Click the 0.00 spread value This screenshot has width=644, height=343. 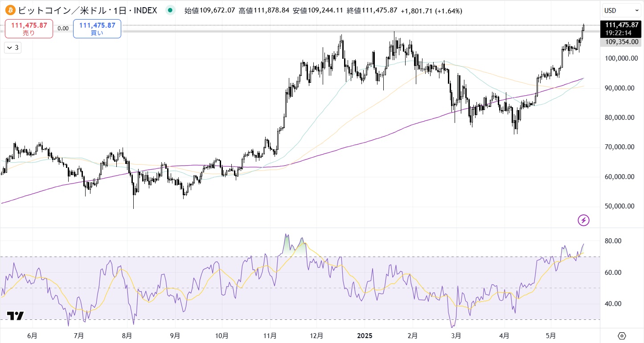coord(63,29)
